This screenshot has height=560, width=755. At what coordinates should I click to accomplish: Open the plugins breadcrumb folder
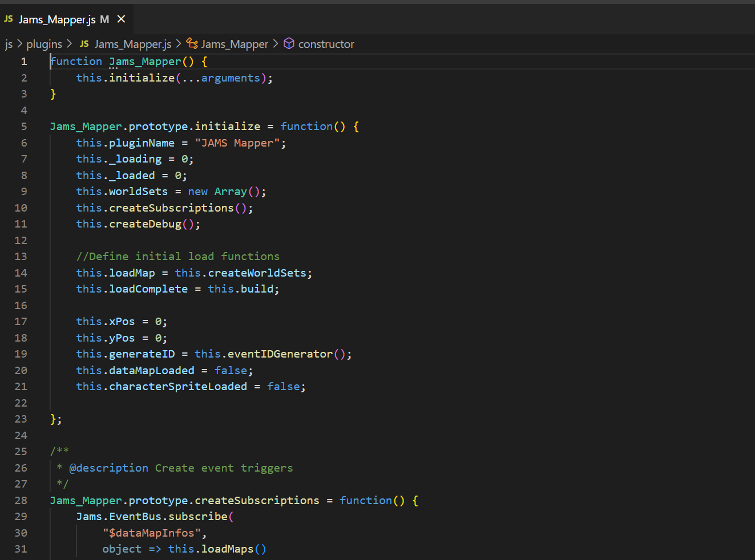[x=44, y=44]
